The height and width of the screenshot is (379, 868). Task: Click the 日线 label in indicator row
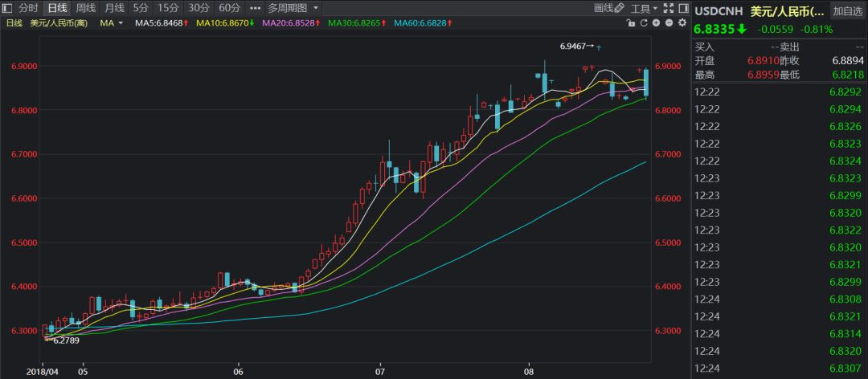click(14, 22)
